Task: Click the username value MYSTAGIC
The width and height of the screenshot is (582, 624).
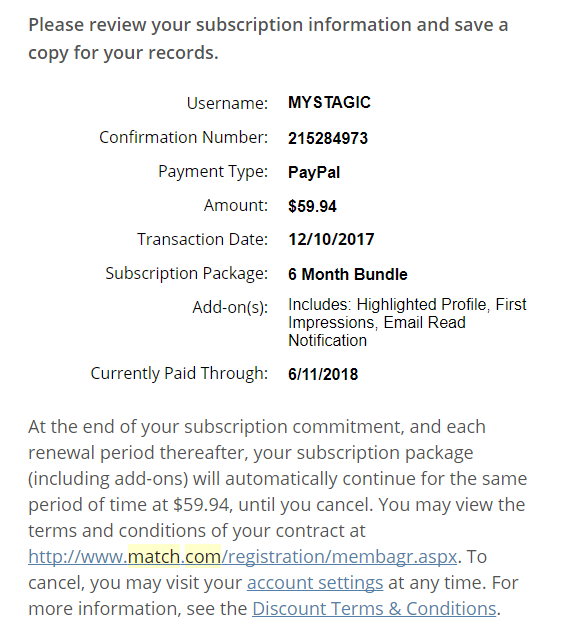Action: 329,103
